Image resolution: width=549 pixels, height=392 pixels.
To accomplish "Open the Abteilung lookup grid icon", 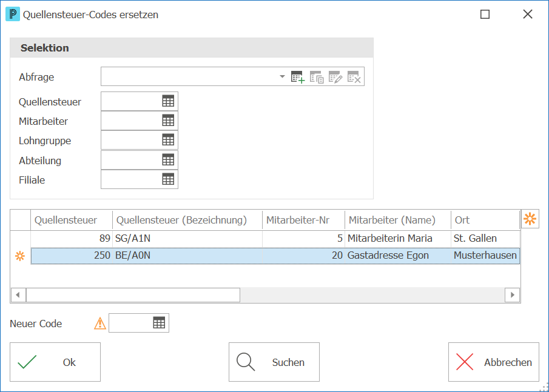I will (168, 160).
